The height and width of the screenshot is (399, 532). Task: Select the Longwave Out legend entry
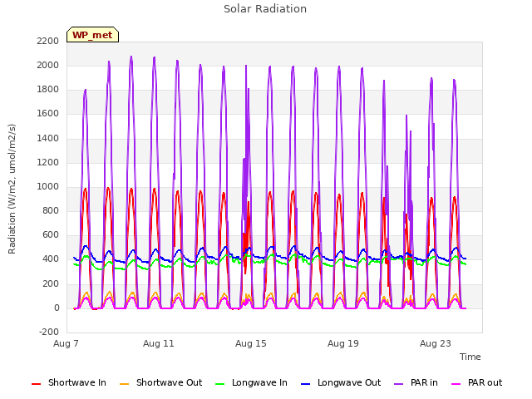tap(341, 382)
